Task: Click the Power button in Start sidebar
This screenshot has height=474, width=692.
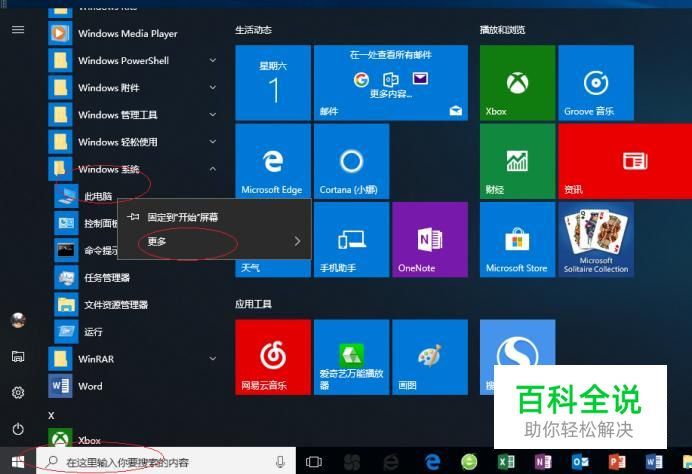Action: point(18,429)
